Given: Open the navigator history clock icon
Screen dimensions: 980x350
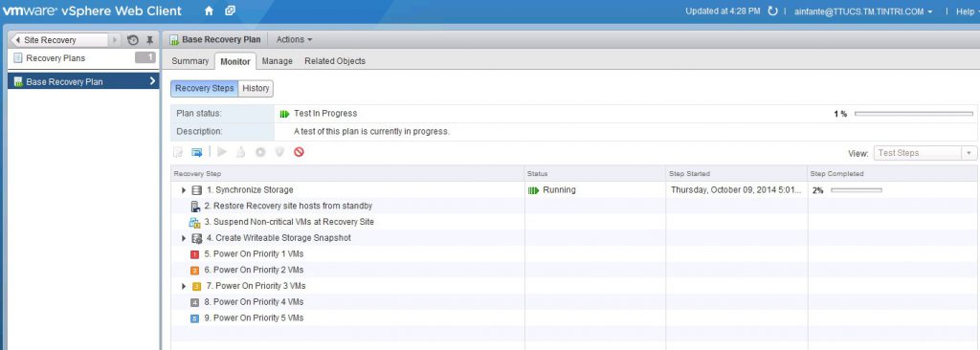Looking at the screenshot, I should point(132,40).
